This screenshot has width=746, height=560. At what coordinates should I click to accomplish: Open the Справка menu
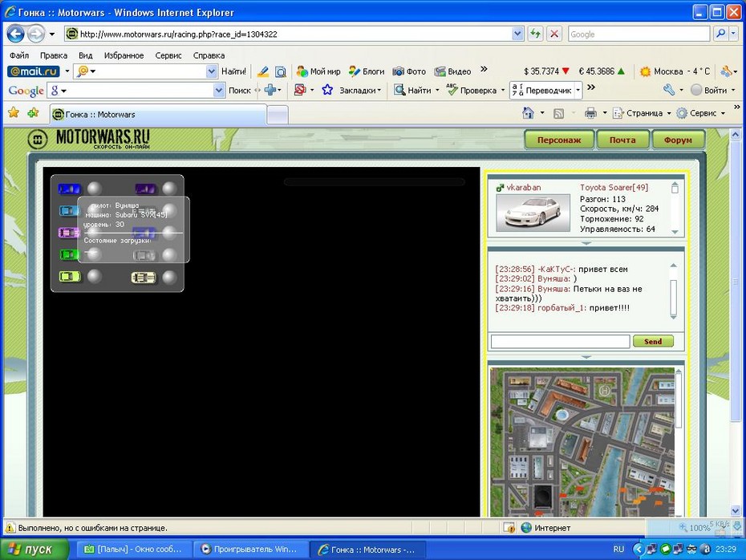click(209, 55)
